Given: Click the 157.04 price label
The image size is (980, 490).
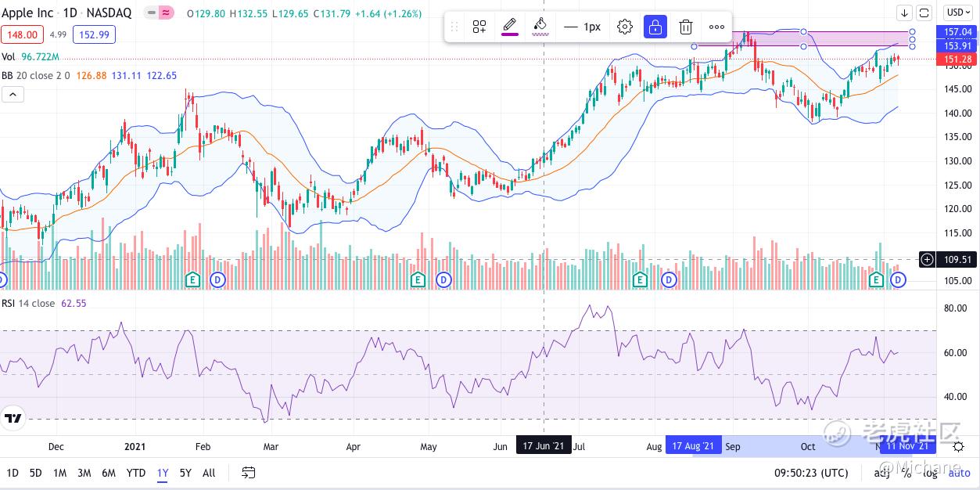Looking at the screenshot, I should point(957,32).
